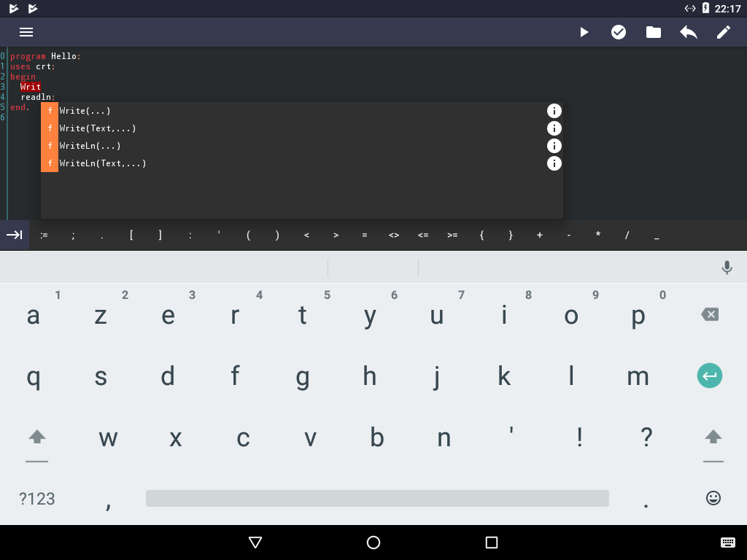This screenshot has height=560, width=747.
Task: Select the Write(Text,...) autocomplete suggestion
Action: click(x=98, y=128)
